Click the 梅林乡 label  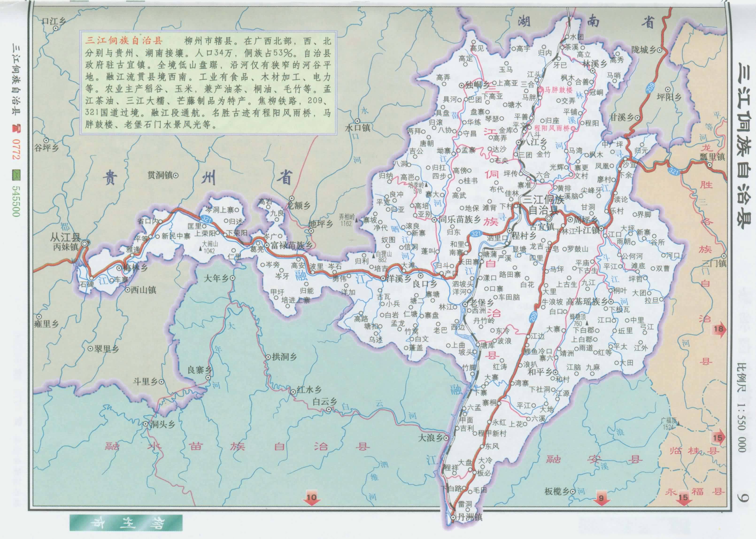[135, 268]
